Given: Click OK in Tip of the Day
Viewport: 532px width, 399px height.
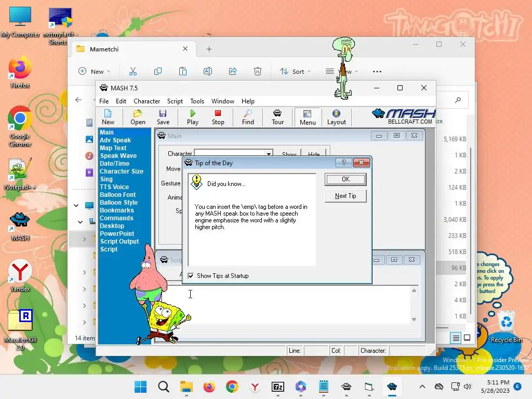Looking at the screenshot, I should [345, 179].
